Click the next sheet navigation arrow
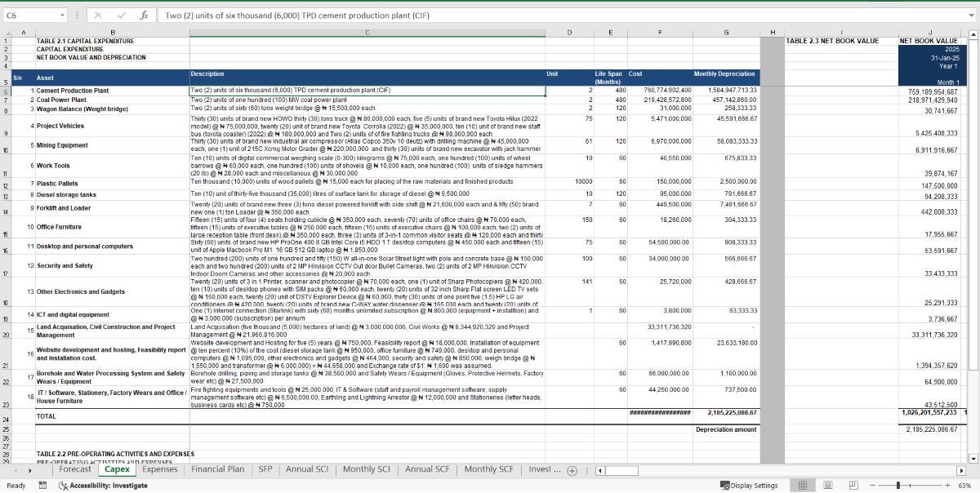 (31, 470)
